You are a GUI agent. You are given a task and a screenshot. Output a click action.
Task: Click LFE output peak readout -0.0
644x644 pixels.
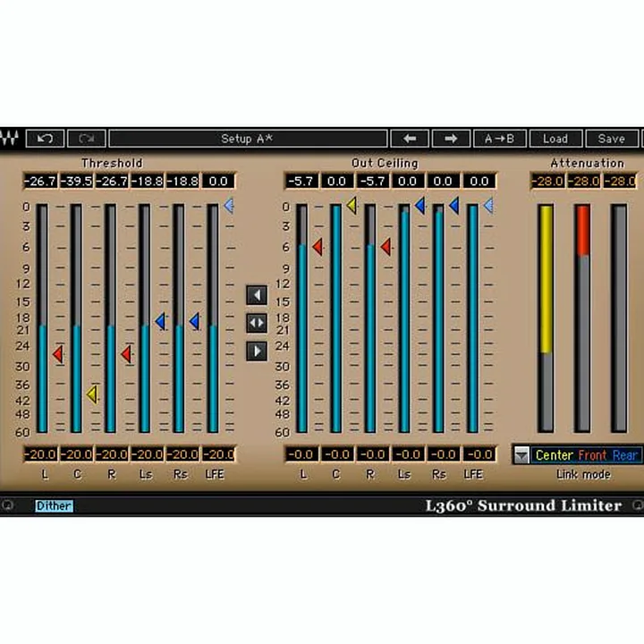tap(479, 454)
